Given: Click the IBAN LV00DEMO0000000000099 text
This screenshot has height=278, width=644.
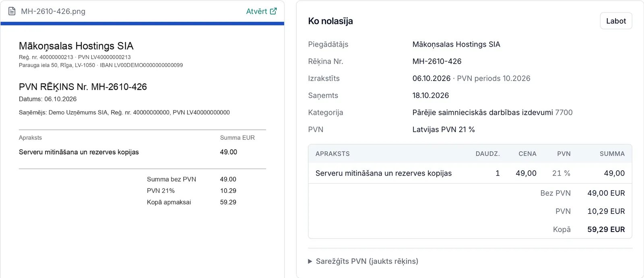Looking at the screenshot, I should click(141, 65).
